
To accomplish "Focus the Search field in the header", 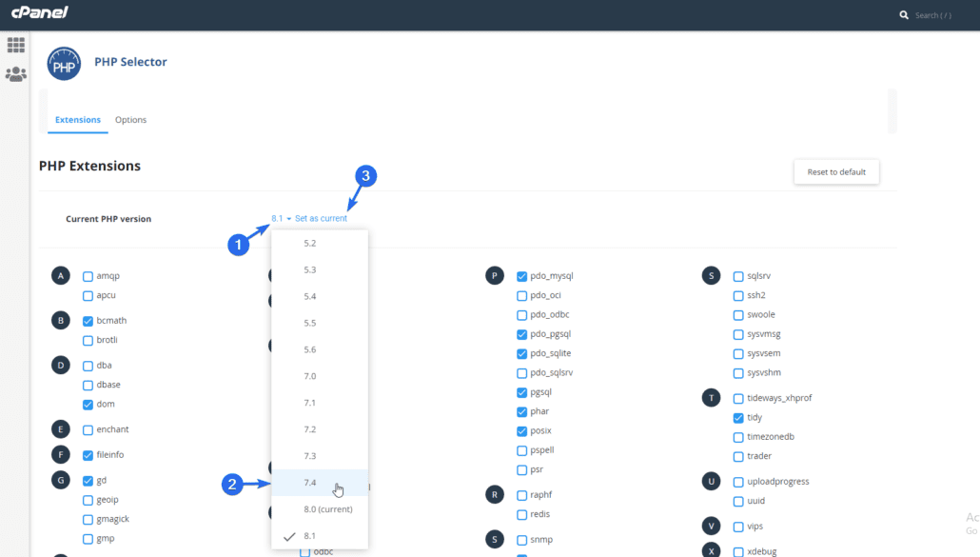I will tap(933, 15).
